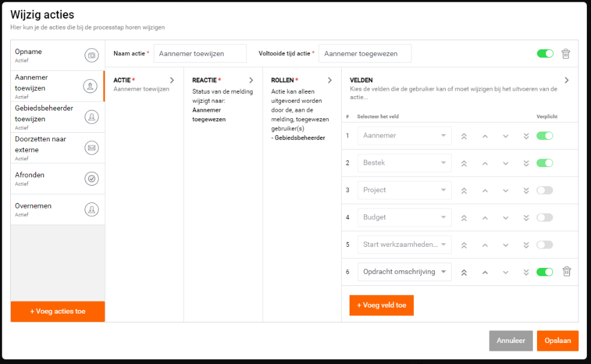The image size is (591, 364).
Task: Open the Project field dropdown
Action: pyautogui.click(x=404, y=190)
